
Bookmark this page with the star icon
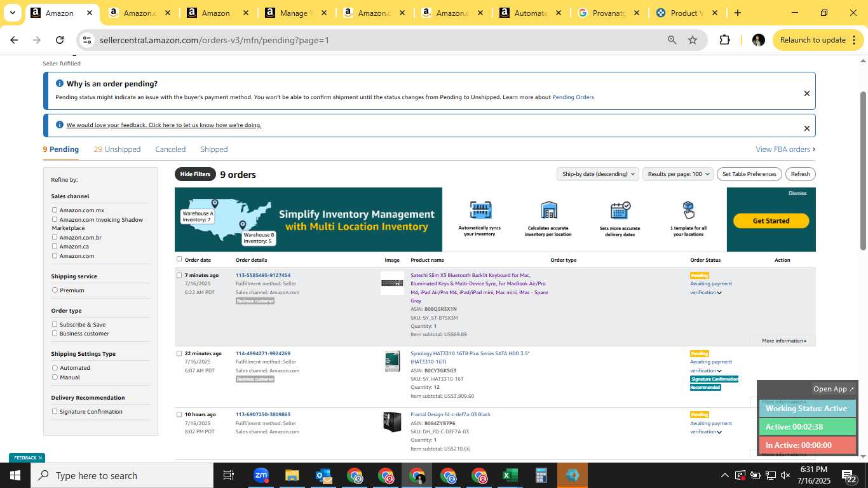pyautogui.click(x=693, y=40)
